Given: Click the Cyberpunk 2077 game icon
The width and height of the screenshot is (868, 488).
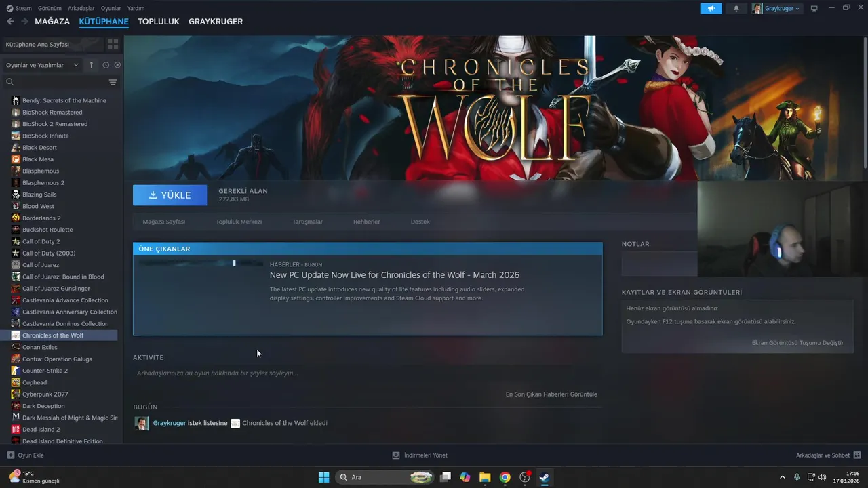Looking at the screenshot, I should click(x=16, y=394).
